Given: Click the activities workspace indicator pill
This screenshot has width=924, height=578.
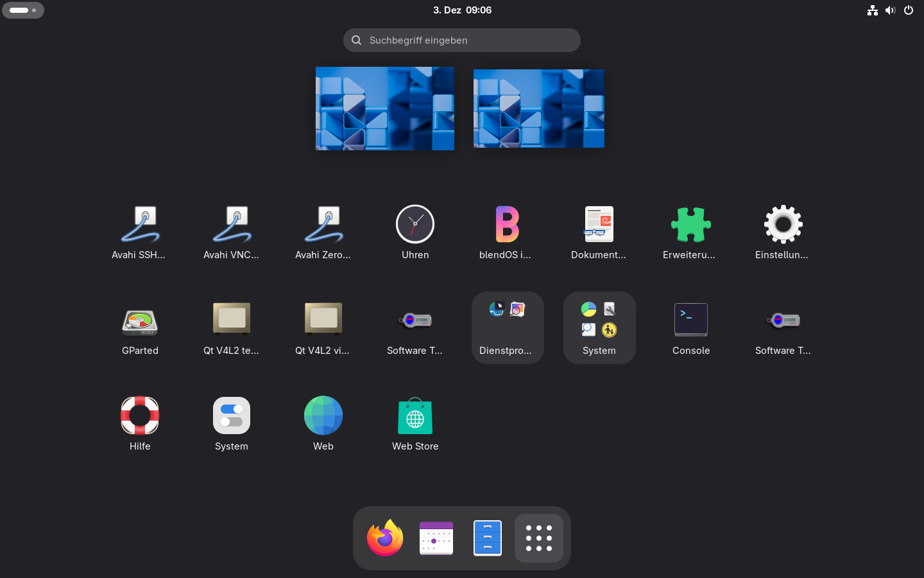Looking at the screenshot, I should pos(23,10).
